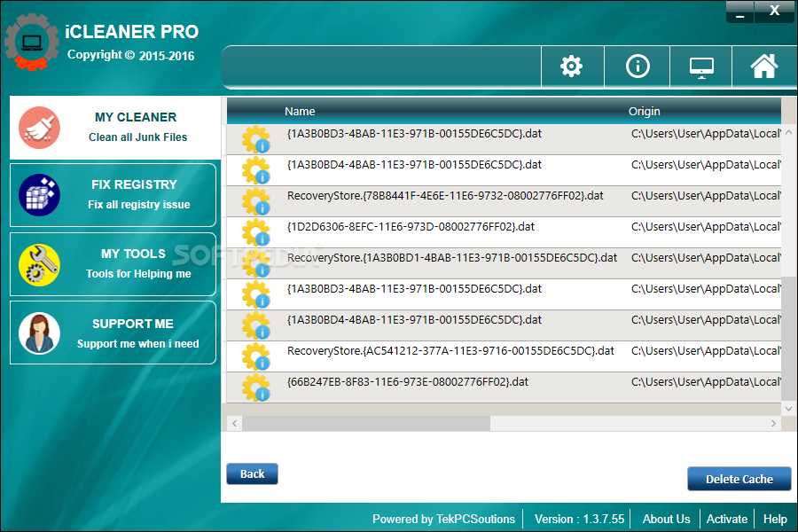Open the About Us link
The width and height of the screenshot is (798, 532).
click(x=666, y=519)
